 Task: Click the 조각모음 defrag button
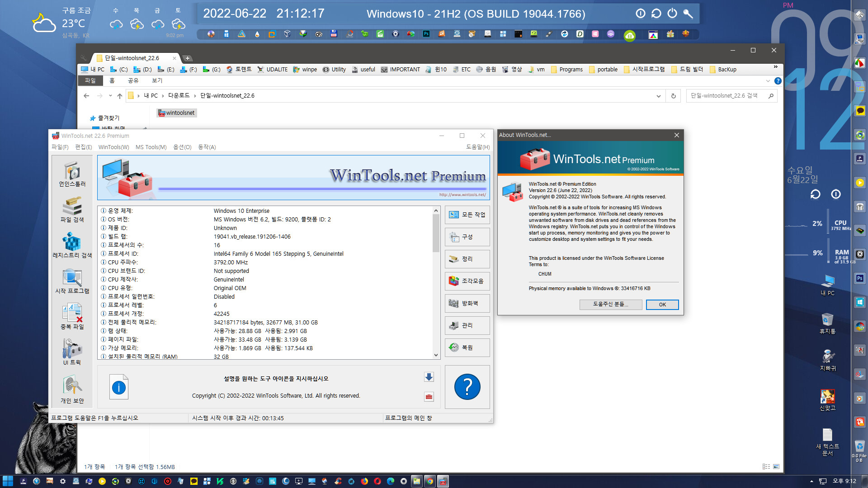pyautogui.click(x=467, y=281)
